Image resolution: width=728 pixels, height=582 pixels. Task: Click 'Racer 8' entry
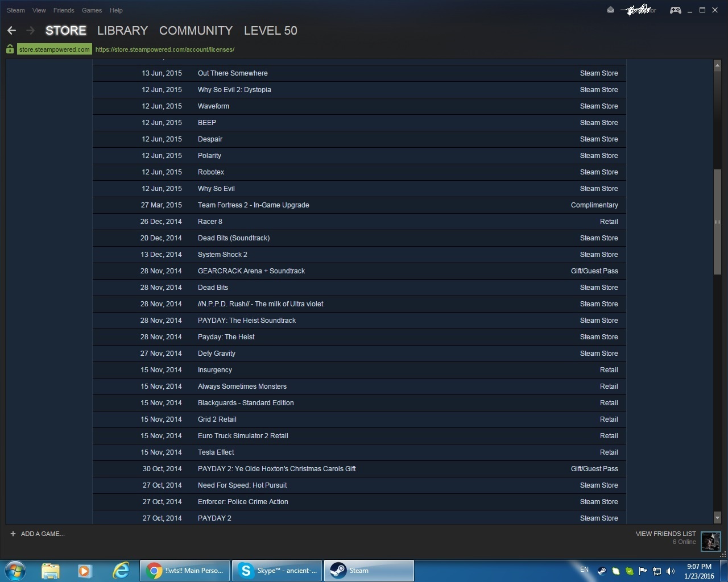pos(359,222)
